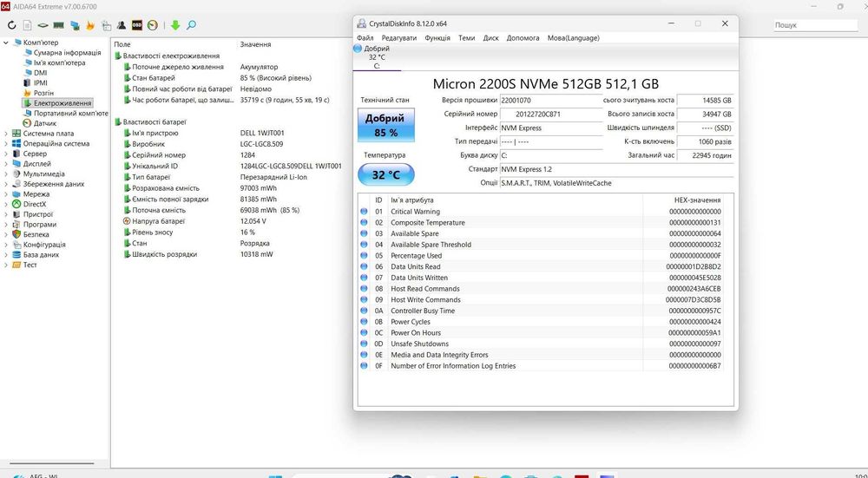Viewport: 868px width, 478px height.
Task: Click the serial number field 20122720C871
Action: pos(551,115)
